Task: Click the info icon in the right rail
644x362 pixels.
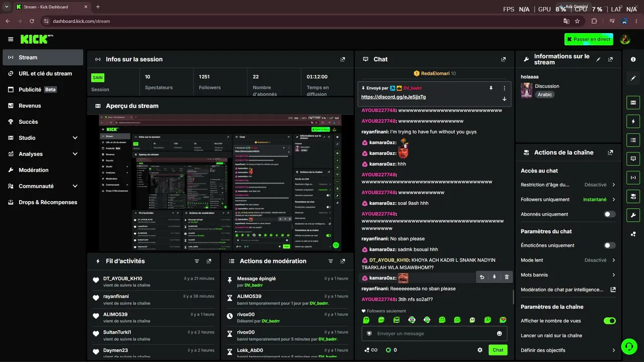Action: tap(633, 59)
